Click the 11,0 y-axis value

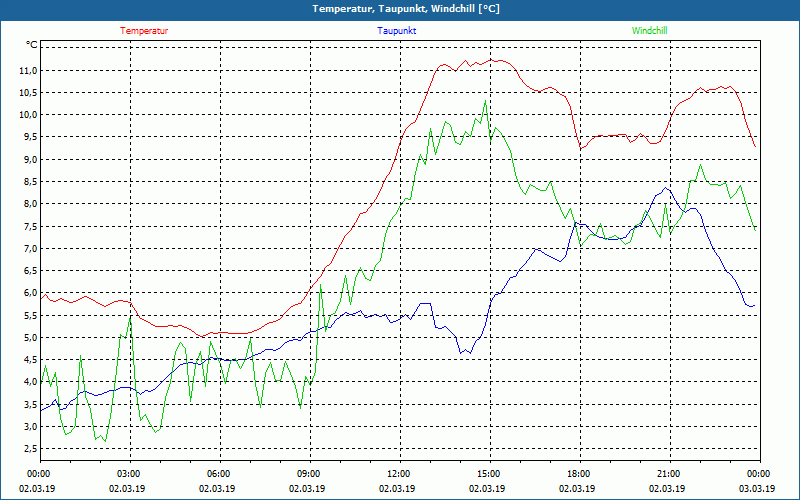click(x=29, y=70)
